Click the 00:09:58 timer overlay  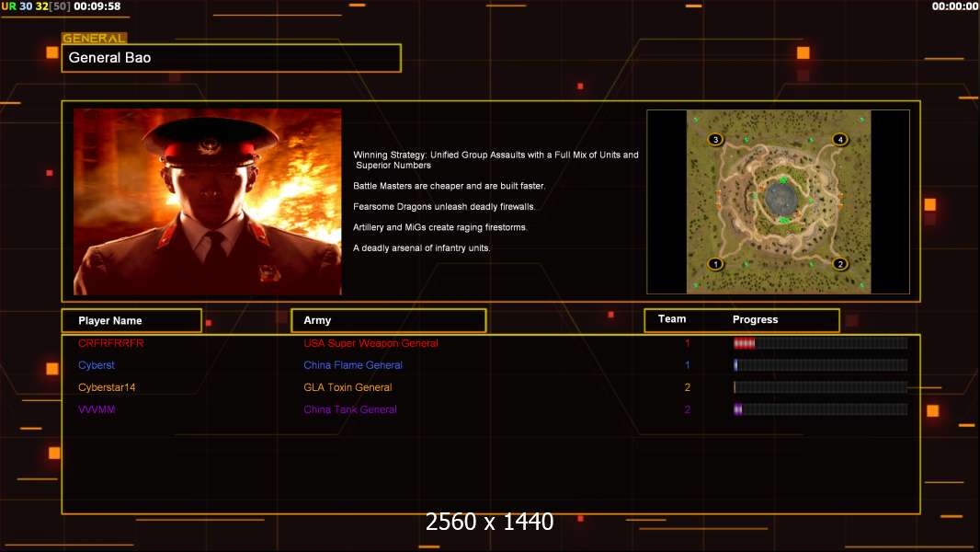97,6
